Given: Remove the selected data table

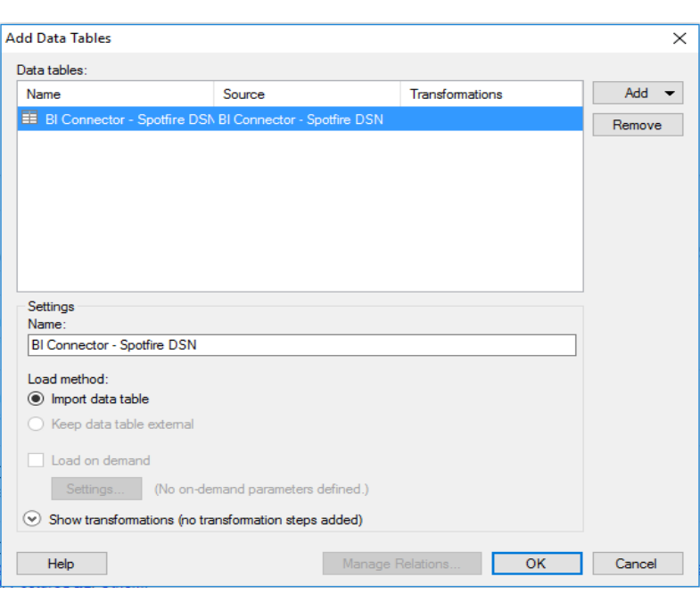Looking at the screenshot, I should (x=638, y=125).
